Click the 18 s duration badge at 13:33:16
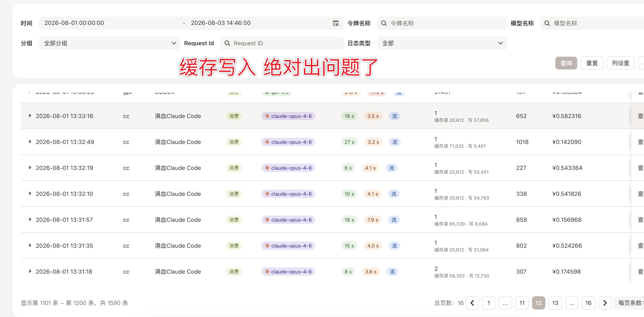 349,116
